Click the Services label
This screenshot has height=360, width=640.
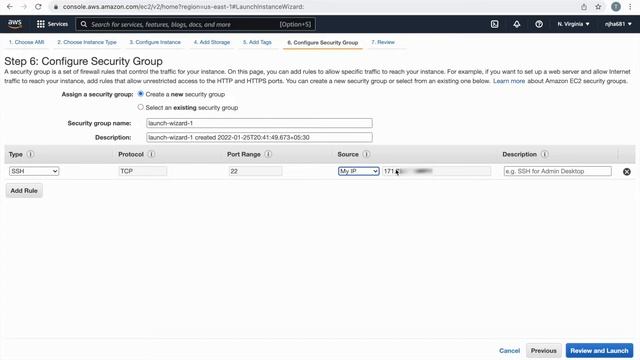point(58,24)
